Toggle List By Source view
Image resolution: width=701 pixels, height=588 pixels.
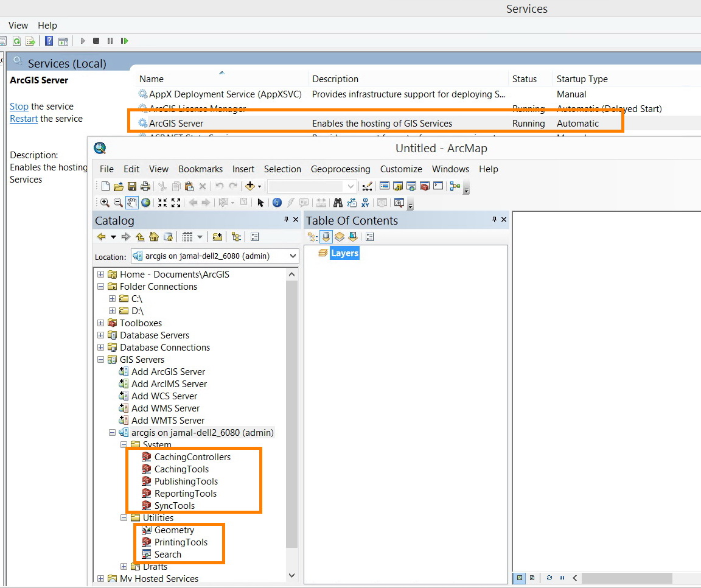(326, 237)
